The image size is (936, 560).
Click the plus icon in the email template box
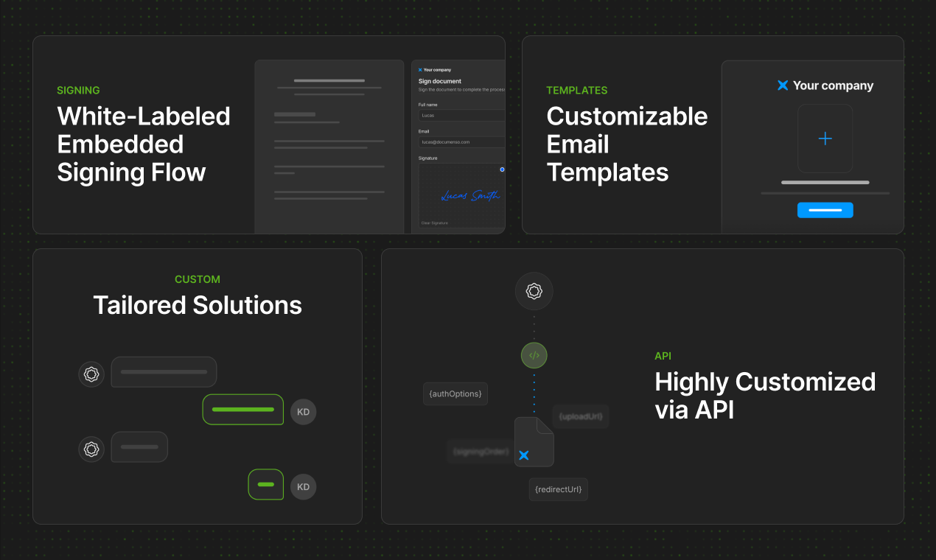tap(825, 139)
